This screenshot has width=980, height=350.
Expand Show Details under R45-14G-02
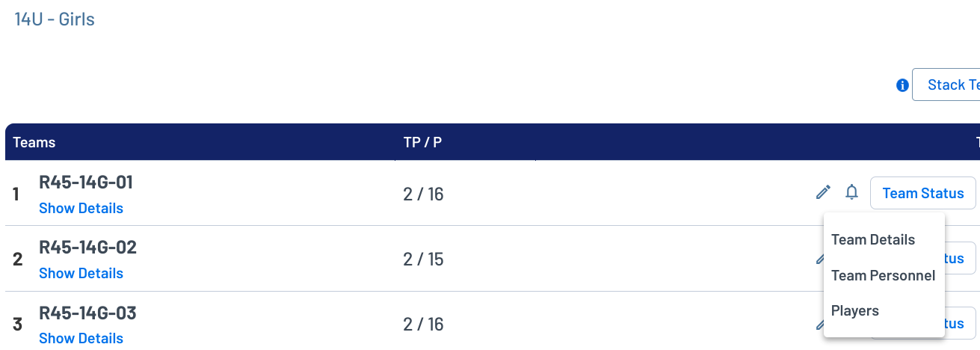tap(81, 274)
